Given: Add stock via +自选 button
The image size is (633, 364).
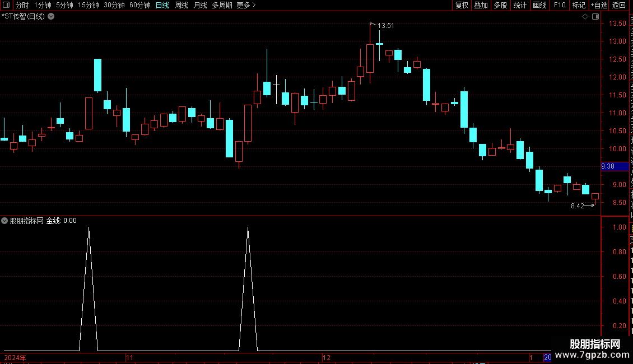Looking at the screenshot, I should tap(599, 5).
